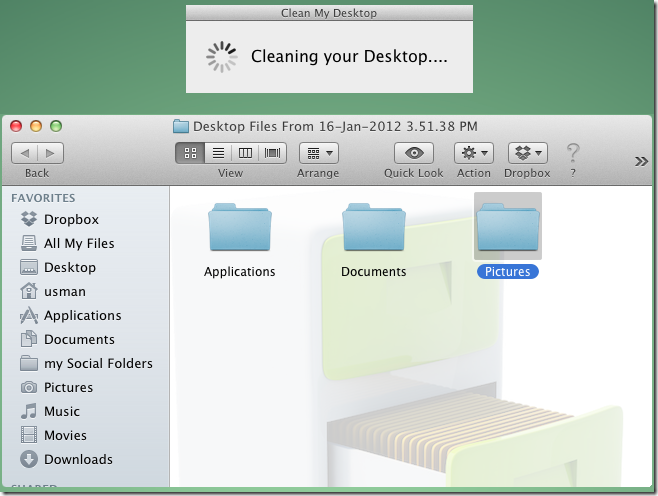Switch to icon view

(190, 153)
